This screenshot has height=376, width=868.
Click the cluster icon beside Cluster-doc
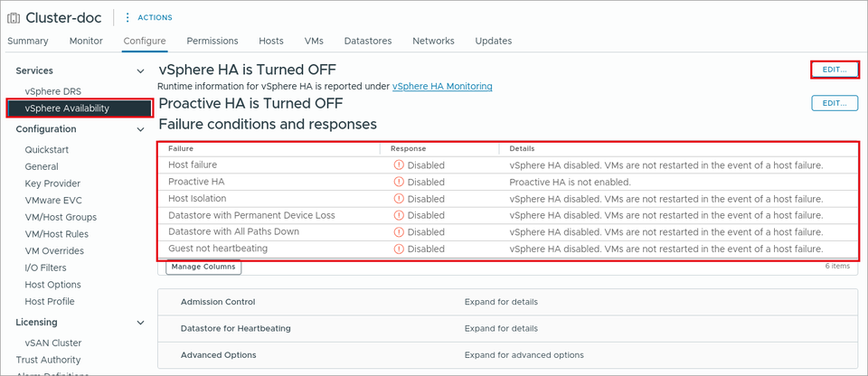coord(14,18)
